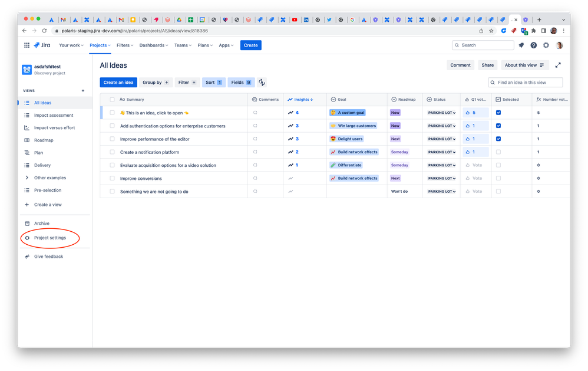588x371 pixels.
Task: Click Find an idea in this view field
Action: coord(526,82)
